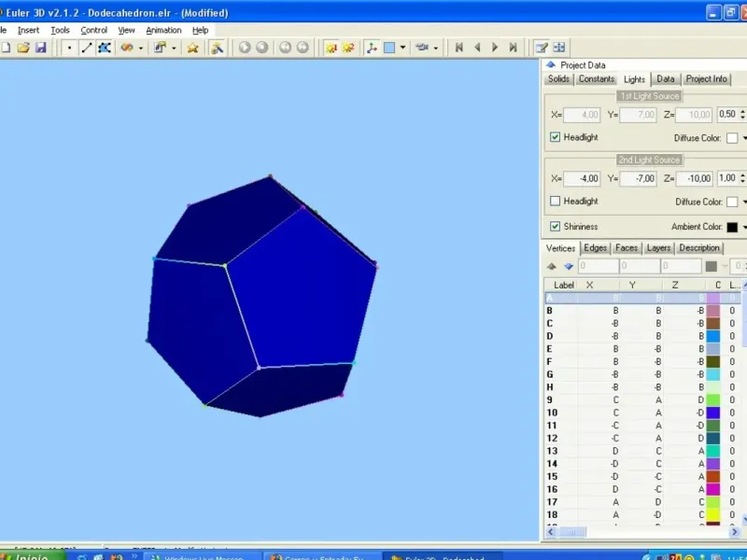The height and width of the screenshot is (560, 747).
Task: Open the background color square dropdown arrow
Action: 402,48
